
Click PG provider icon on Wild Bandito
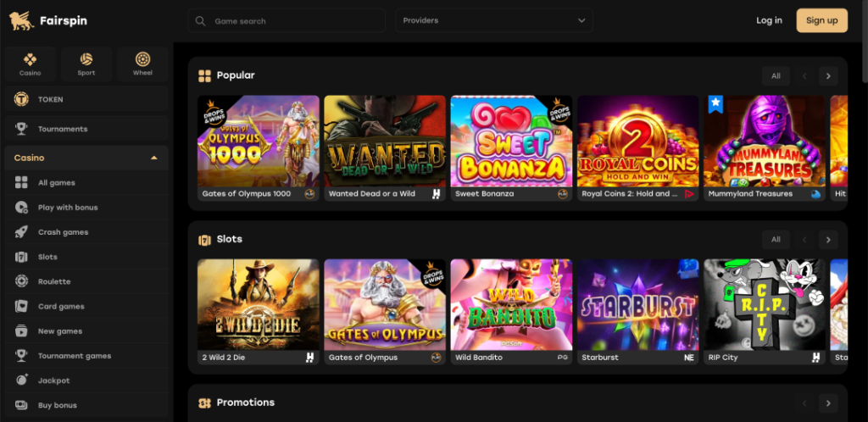pos(563,358)
